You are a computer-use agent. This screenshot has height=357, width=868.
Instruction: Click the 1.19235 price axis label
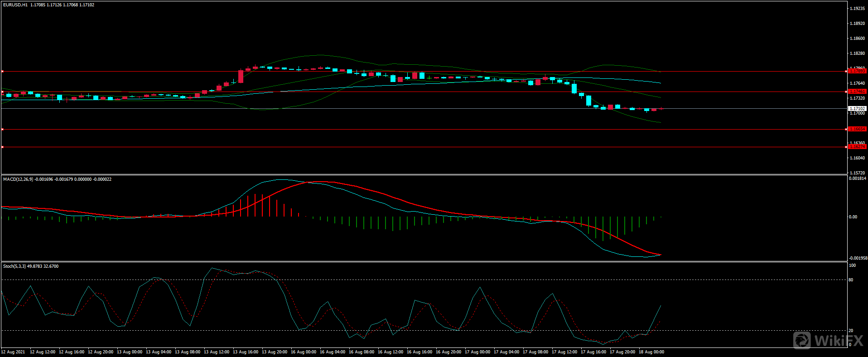point(857,9)
